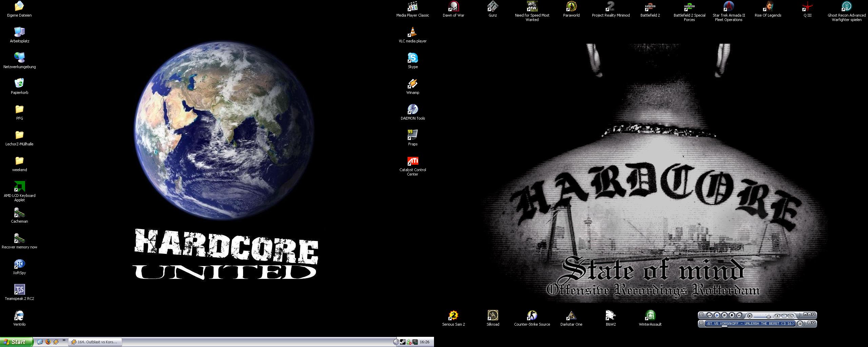The width and height of the screenshot is (868, 347).
Task: Click the Winamp eject button
Action: [777, 316]
